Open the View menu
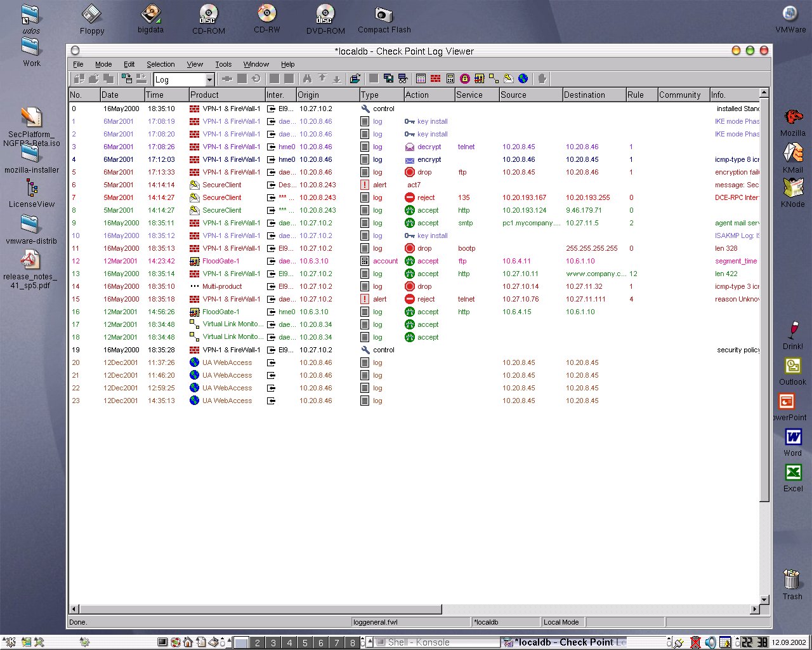Image resolution: width=812 pixels, height=650 pixels. tap(195, 64)
